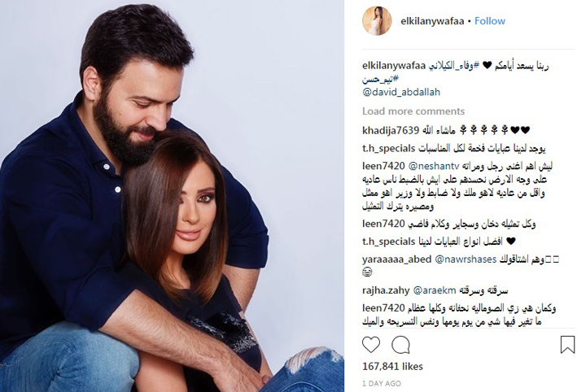The height and width of the screenshot is (392, 577).
Task: Open @araekm mention
Action: click(x=435, y=290)
